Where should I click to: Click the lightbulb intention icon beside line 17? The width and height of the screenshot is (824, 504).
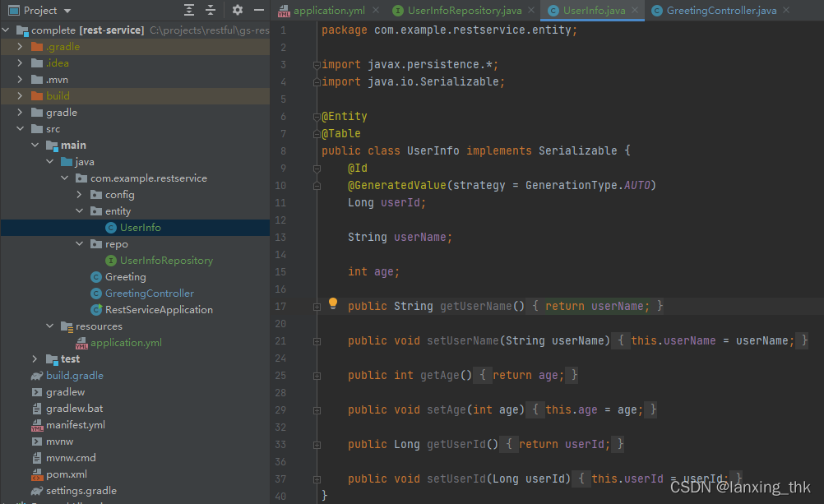pyautogui.click(x=332, y=303)
